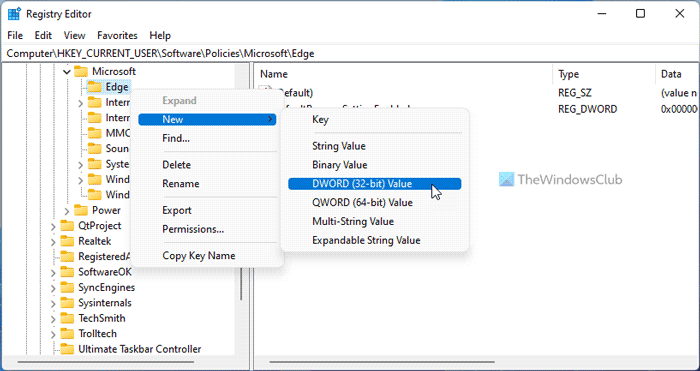
Task: Maximize the Registry Editor window
Action: 640,14
